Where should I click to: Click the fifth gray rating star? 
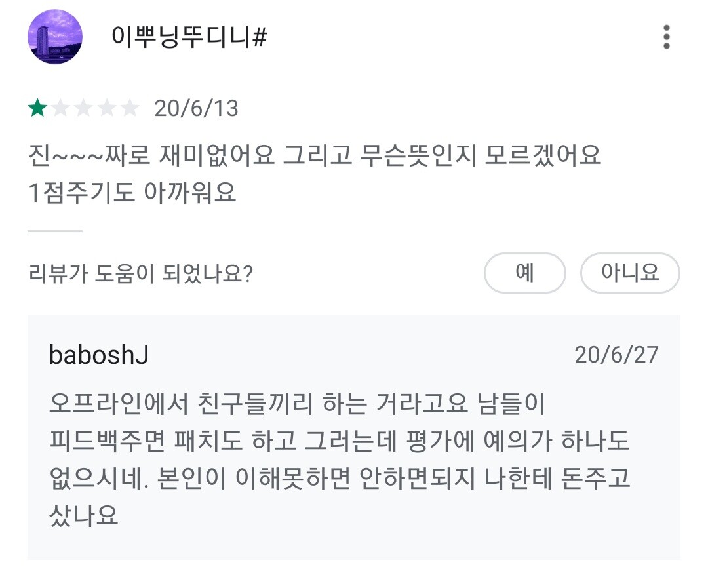[130, 108]
